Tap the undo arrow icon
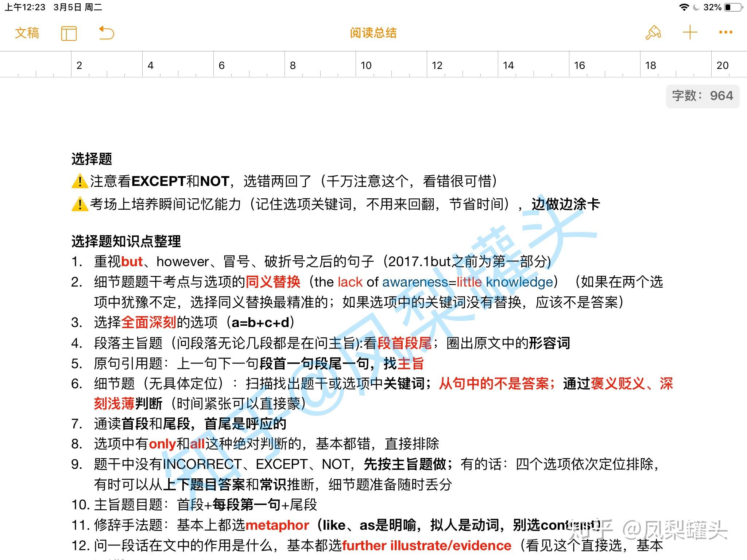Screen dimensions: 747x560 click(x=107, y=33)
